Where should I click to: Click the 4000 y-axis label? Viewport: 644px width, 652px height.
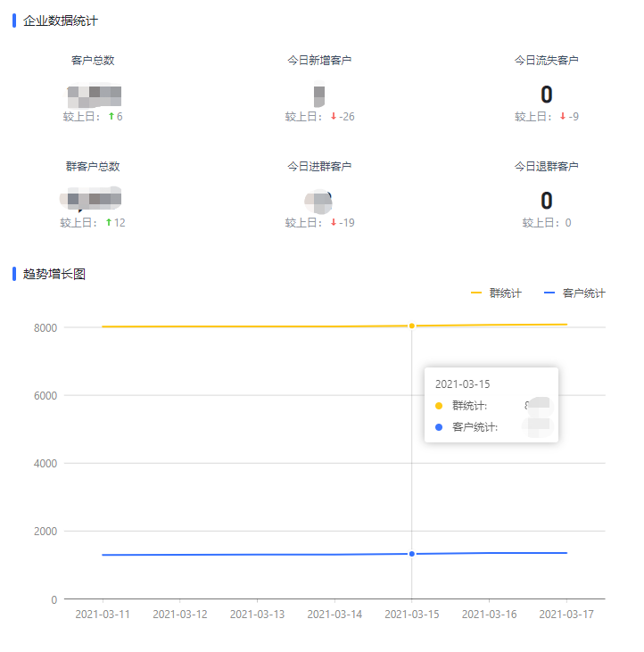click(x=45, y=464)
